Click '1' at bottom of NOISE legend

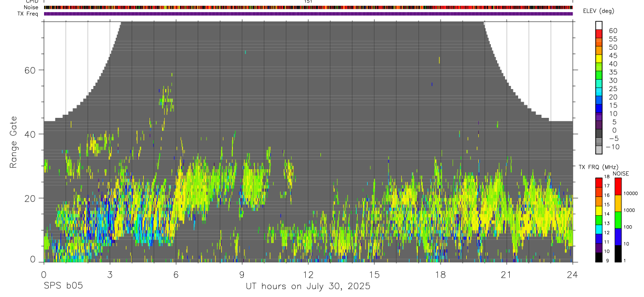[625, 260]
